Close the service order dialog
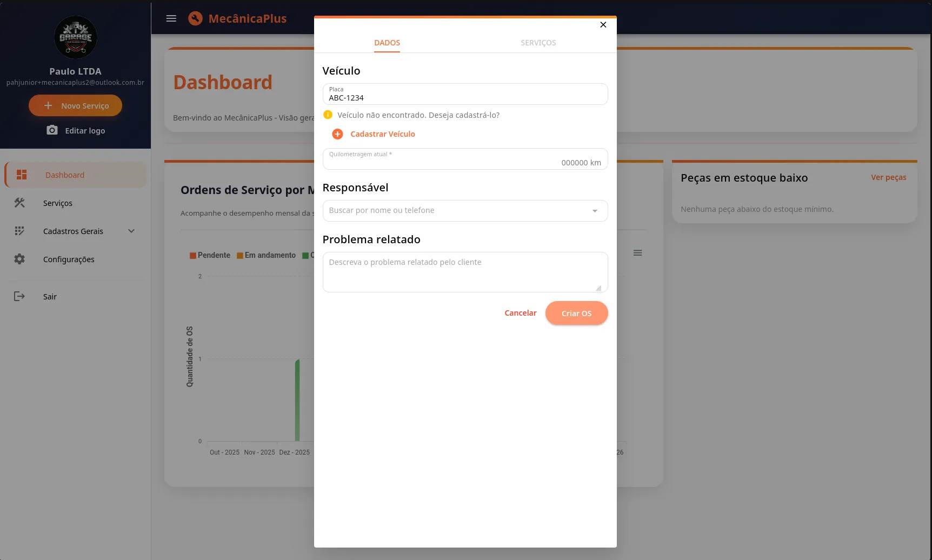932x560 pixels. [x=603, y=25]
